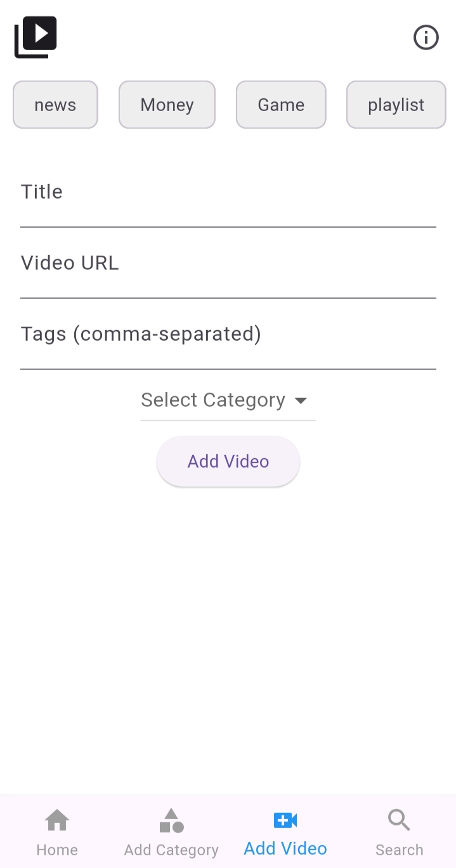The width and height of the screenshot is (456, 868).
Task: Go to the Search tab
Action: click(398, 831)
